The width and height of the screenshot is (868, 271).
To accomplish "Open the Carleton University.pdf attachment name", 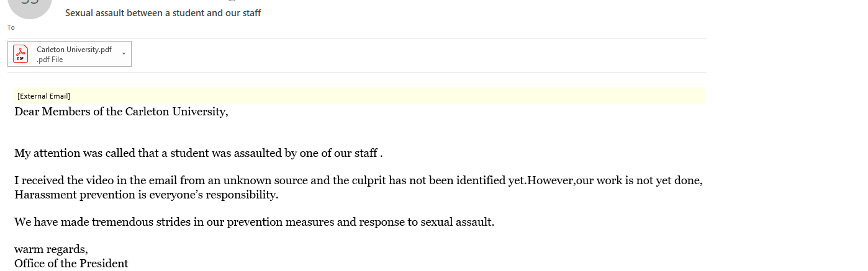I will tap(74, 50).
